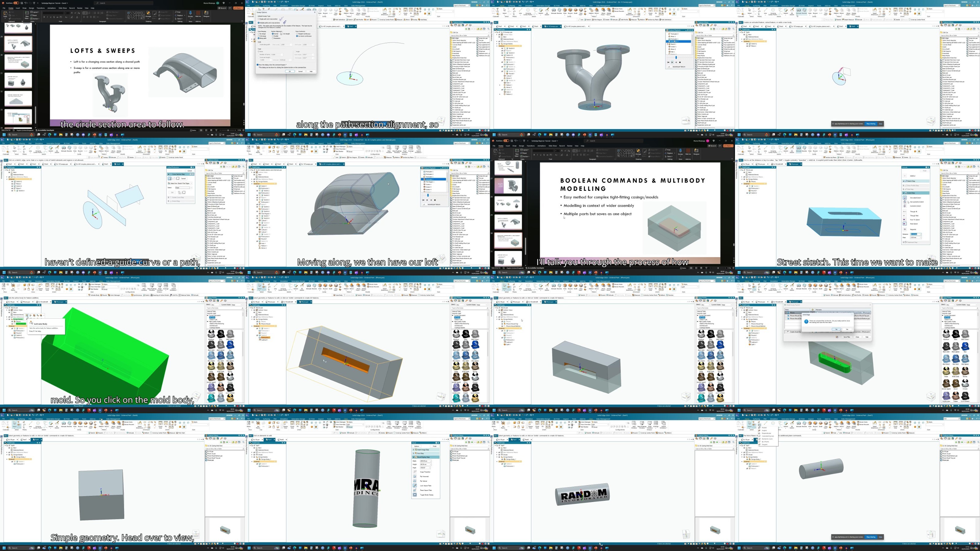This screenshot has height=551, width=980.
Task: Click Paste in Lofts & Sweeps PowerPoint window
Action: pos(5,15)
